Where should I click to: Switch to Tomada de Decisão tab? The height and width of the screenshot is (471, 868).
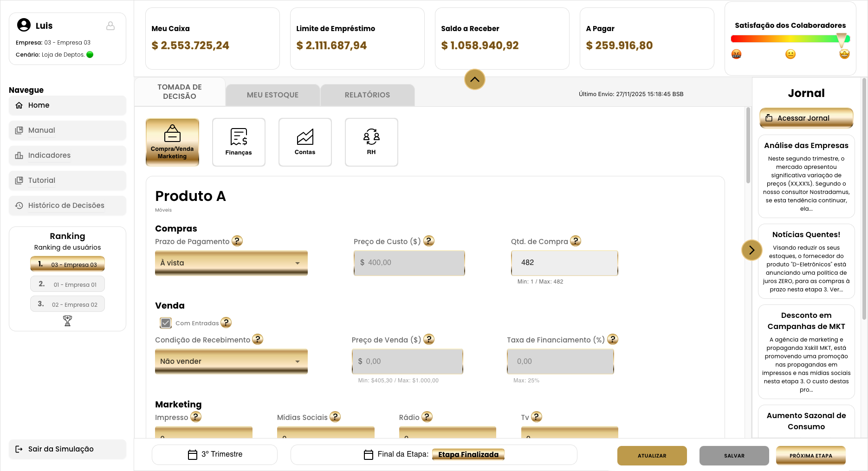click(x=180, y=92)
